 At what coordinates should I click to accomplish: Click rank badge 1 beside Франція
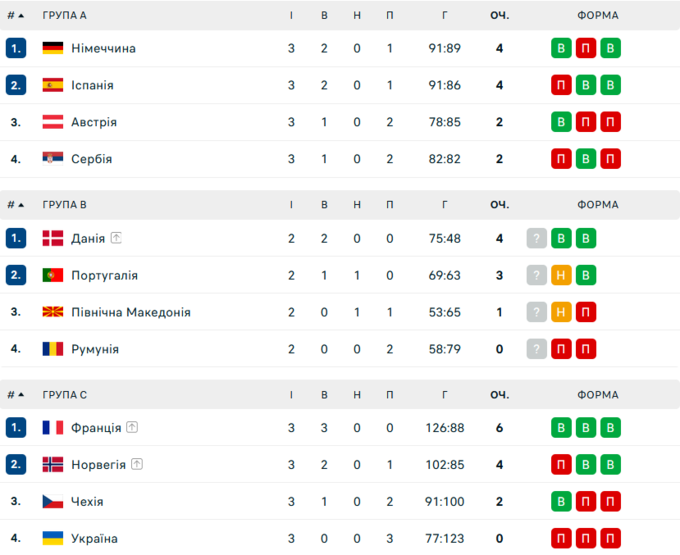(x=15, y=427)
